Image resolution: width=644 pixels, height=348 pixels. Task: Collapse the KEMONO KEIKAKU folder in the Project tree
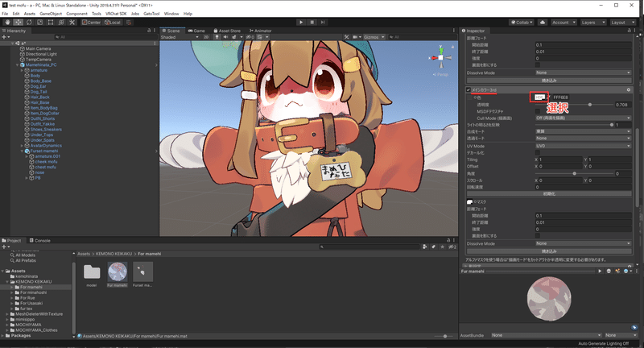tap(7, 282)
